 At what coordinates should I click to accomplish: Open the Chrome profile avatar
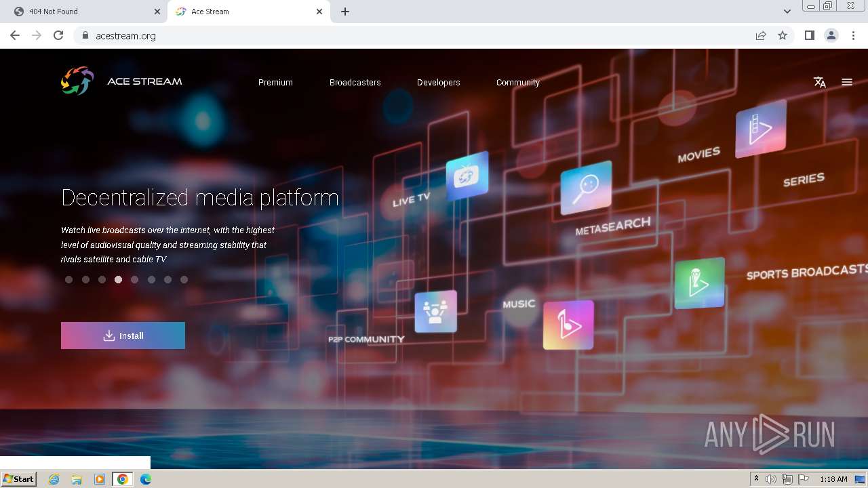pos(831,35)
